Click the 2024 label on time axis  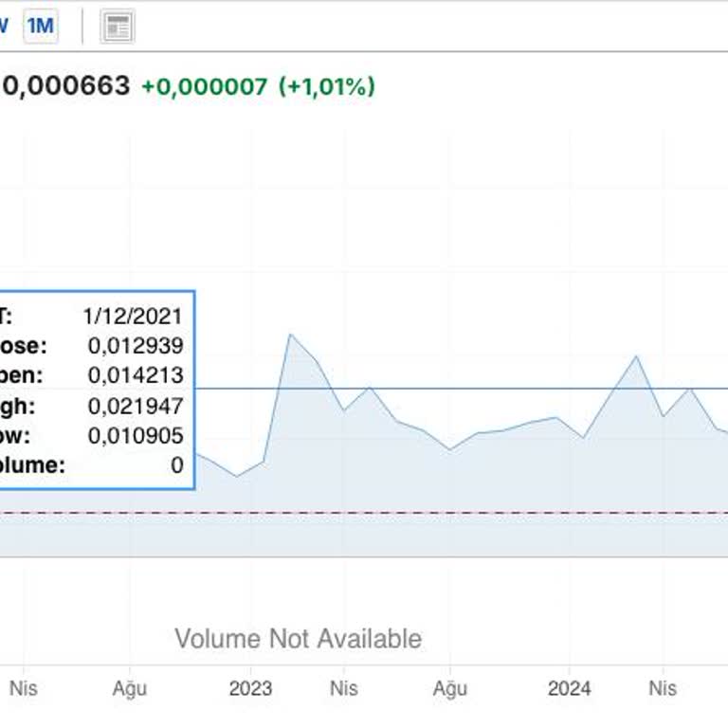(570, 688)
